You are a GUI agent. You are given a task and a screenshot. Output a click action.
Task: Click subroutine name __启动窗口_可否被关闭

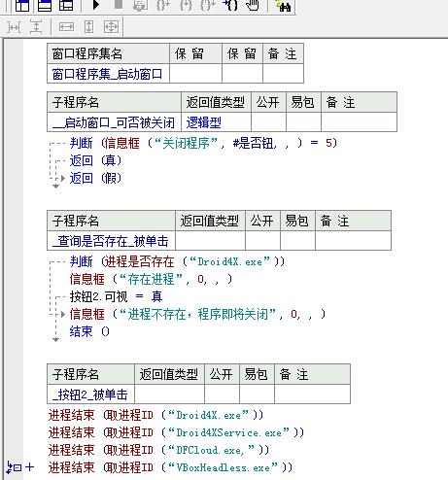114,122
